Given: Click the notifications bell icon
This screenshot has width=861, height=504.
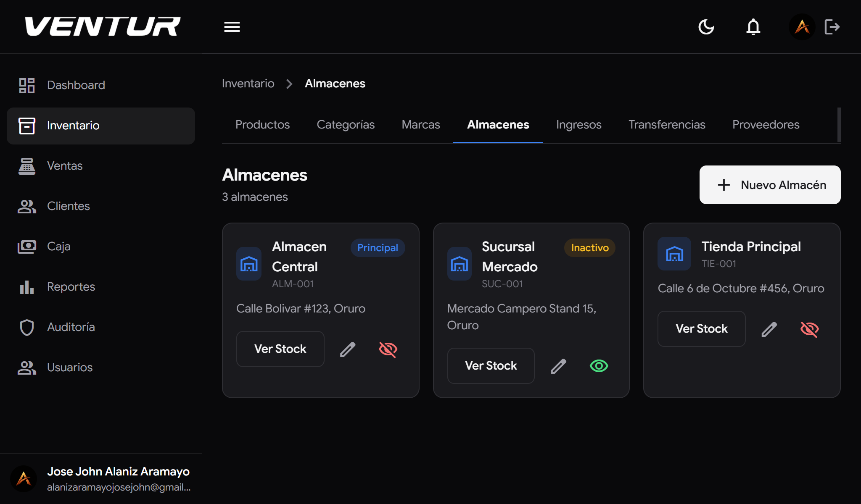Looking at the screenshot, I should (753, 27).
